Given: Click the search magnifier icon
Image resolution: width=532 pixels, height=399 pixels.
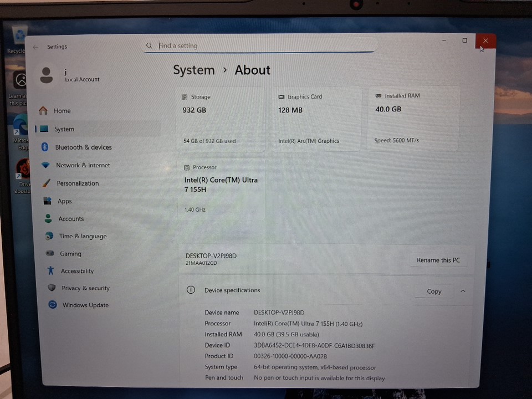Looking at the screenshot, I should tap(150, 46).
